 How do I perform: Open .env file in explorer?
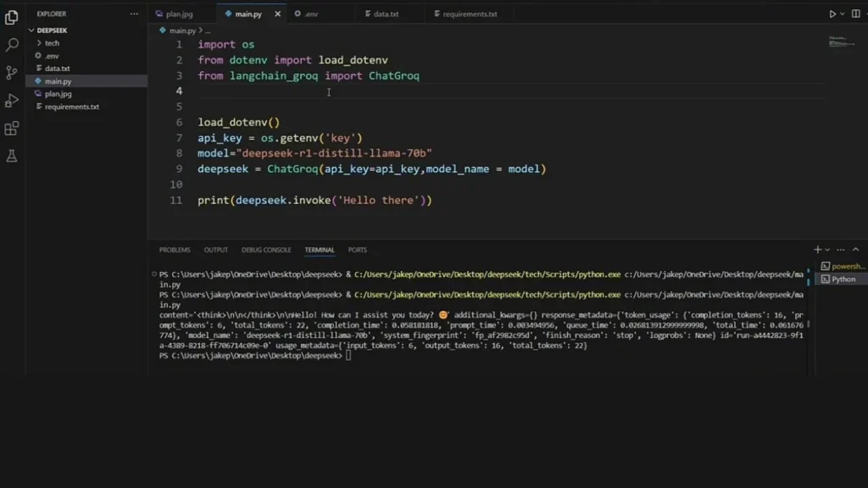52,56
